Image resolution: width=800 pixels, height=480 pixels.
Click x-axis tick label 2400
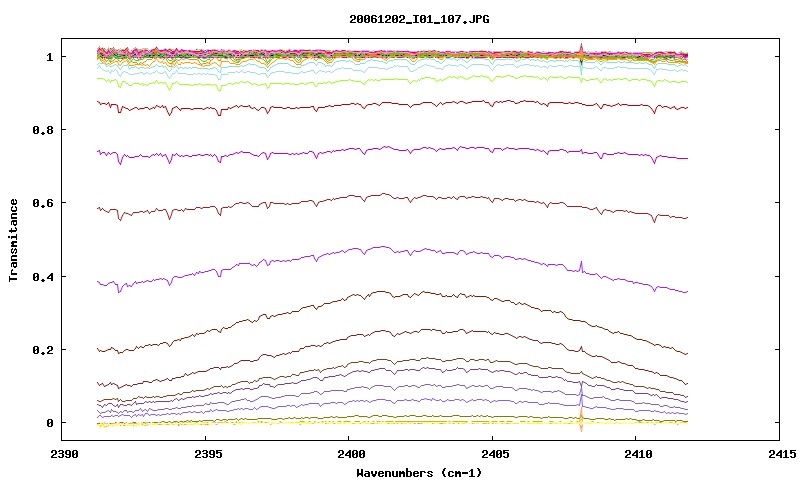pyautogui.click(x=351, y=454)
